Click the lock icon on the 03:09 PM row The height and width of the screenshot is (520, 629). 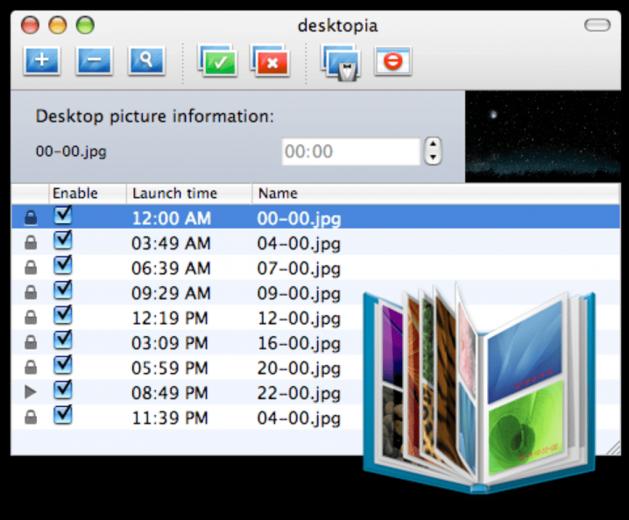pos(30,342)
